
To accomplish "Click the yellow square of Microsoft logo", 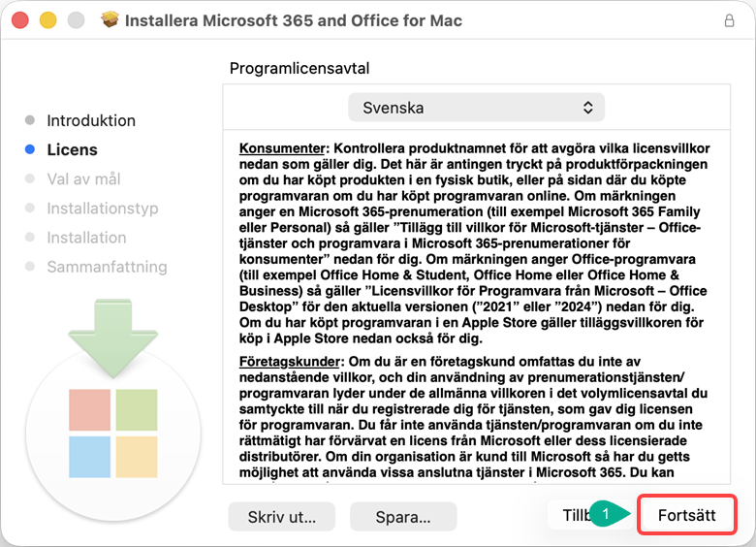I will [136, 457].
